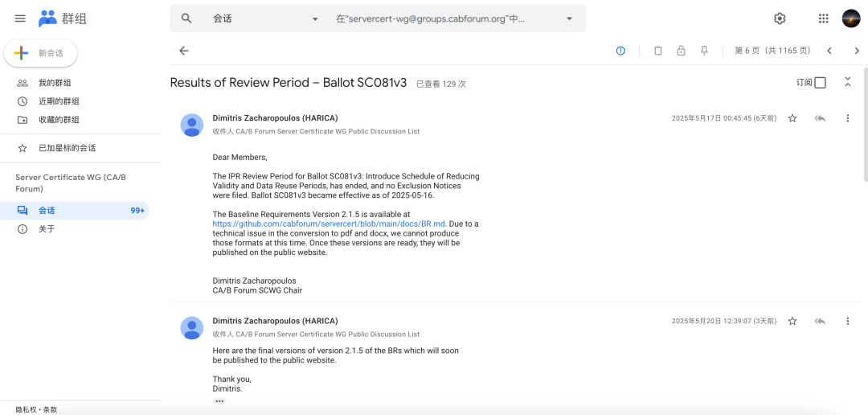868x415 pixels.
Task: Select 我的群组 in the sidebar
Action: point(55,83)
